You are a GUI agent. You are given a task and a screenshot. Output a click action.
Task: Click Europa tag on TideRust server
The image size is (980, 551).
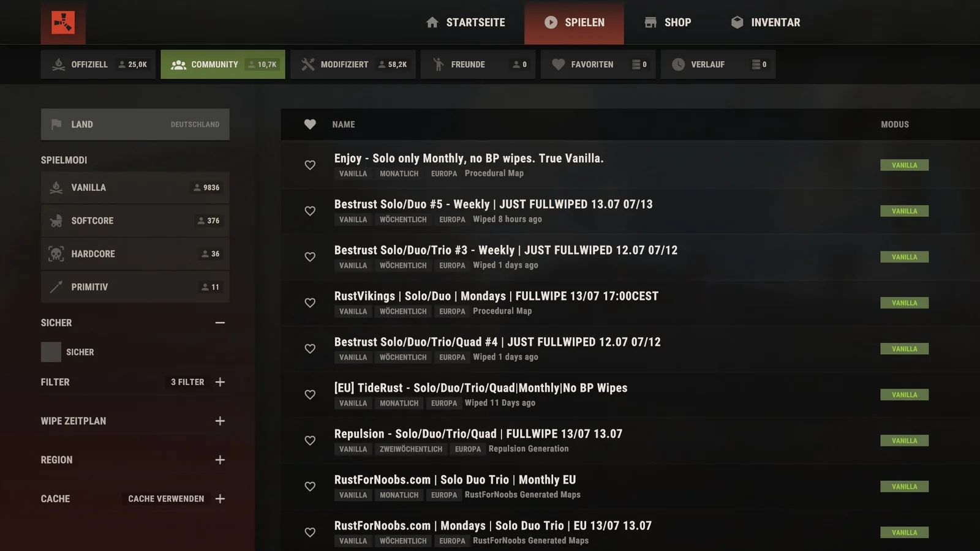pos(444,403)
